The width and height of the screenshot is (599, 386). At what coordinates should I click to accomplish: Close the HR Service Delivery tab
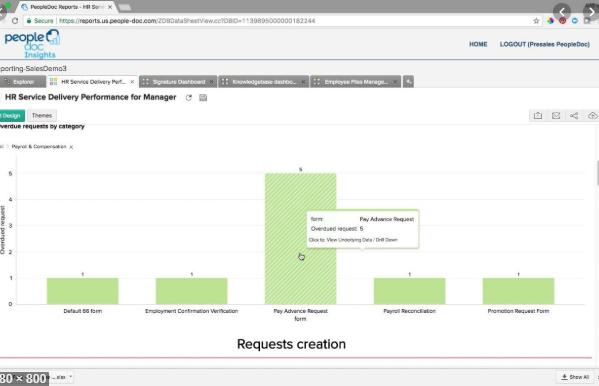pyautogui.click(x=132, y=82)
